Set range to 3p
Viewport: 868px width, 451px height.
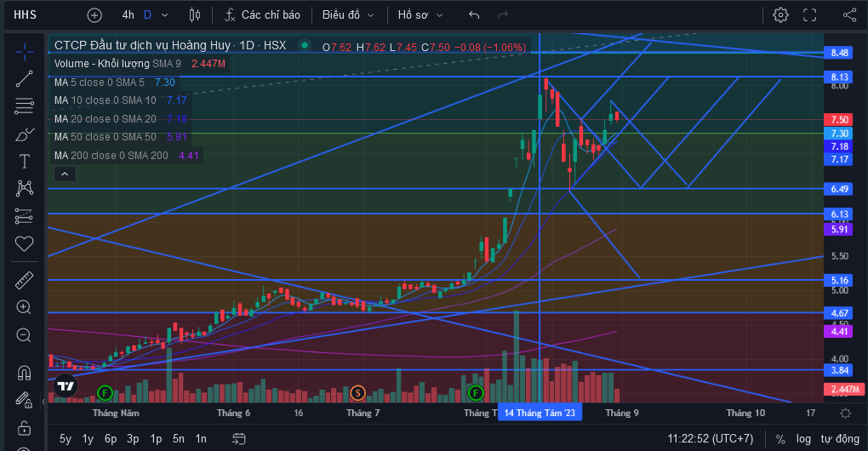tap(133, 439)
